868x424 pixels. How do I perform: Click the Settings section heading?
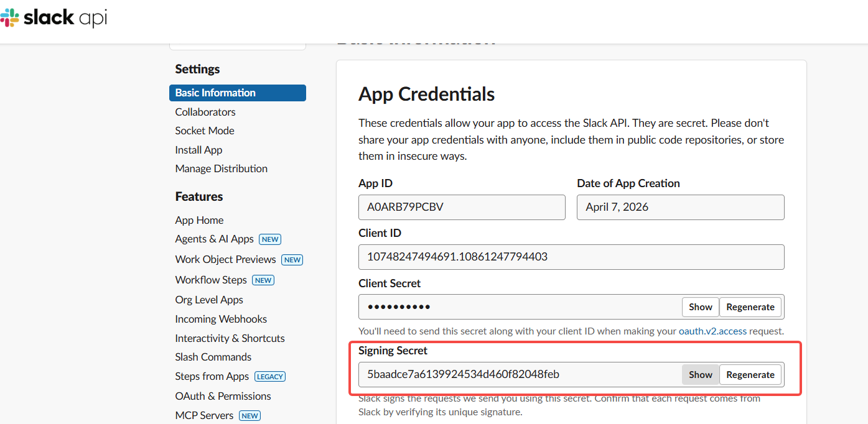point(197,69)
